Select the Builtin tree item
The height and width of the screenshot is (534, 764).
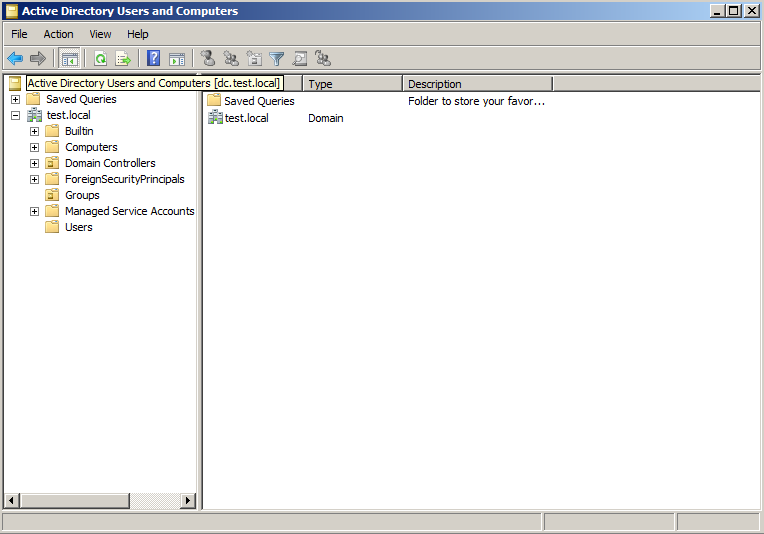coord(79,131)
